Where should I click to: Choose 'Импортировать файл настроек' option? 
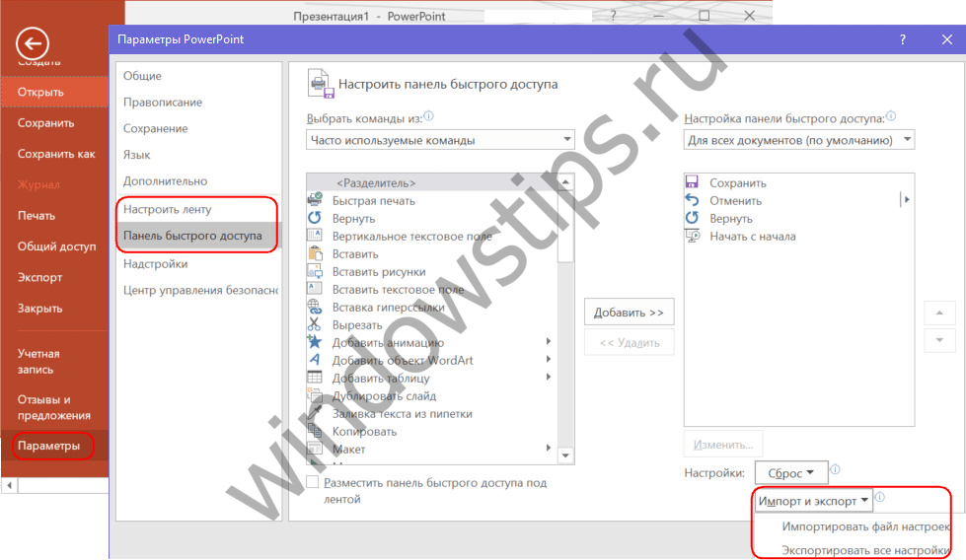865,526
